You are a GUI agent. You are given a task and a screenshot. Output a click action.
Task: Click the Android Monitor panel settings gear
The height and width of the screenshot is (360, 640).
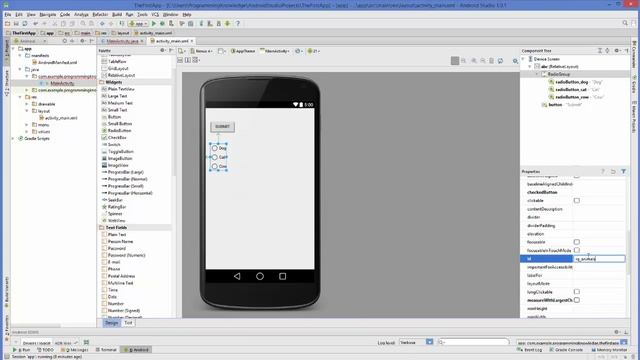click(x=617, y=332)
